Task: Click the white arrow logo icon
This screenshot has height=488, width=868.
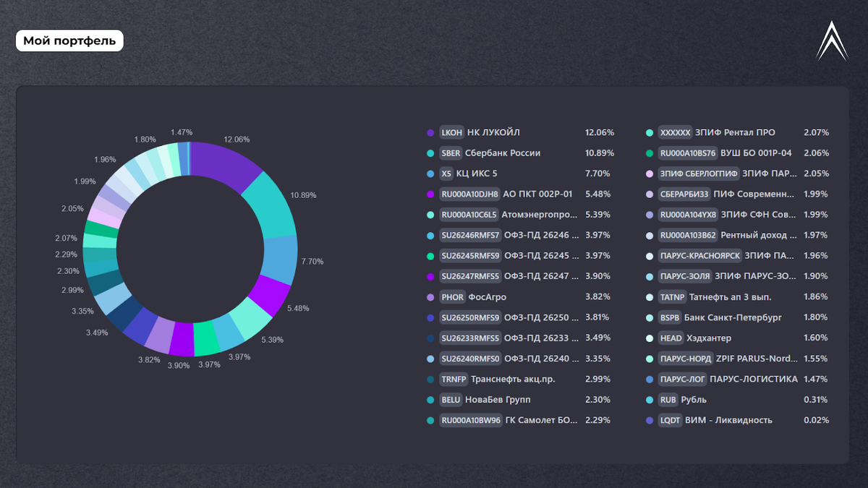Action: (832, 40)
